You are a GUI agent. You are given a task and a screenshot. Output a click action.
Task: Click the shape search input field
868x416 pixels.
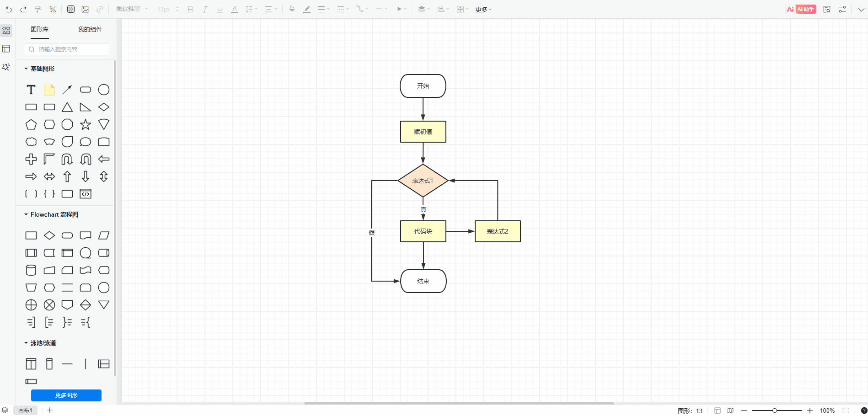67,49
